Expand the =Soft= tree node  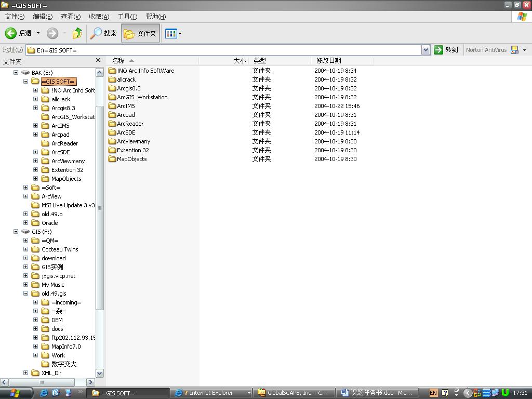[x=25, y=187]
